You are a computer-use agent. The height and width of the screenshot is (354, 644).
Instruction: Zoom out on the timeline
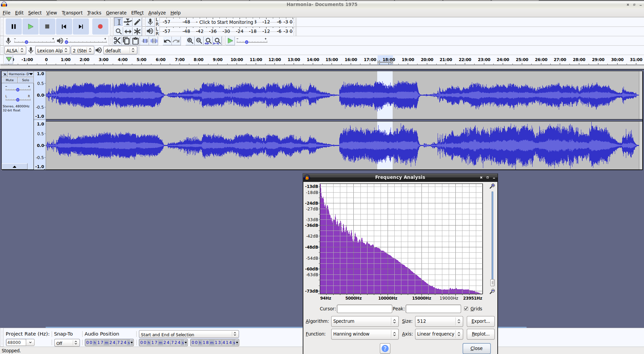(x=199, y=41)
